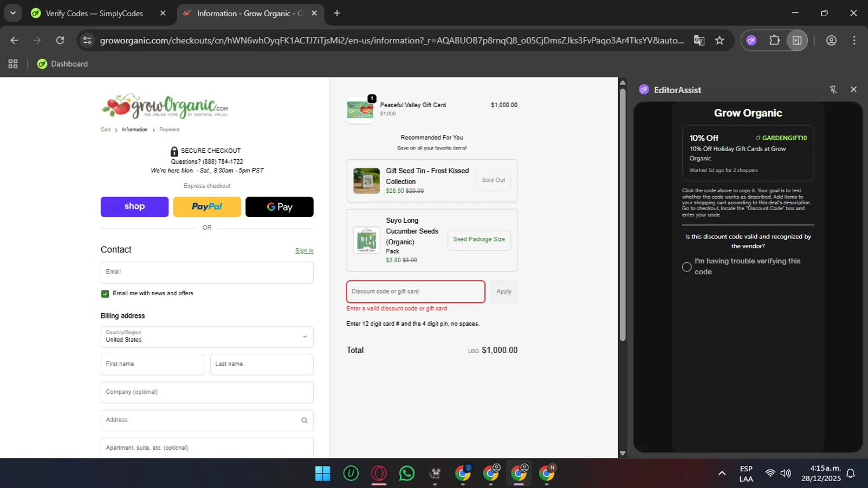Bookmark this page with star icon
Screen dimensions: 868x488
(x=719, y=41)
